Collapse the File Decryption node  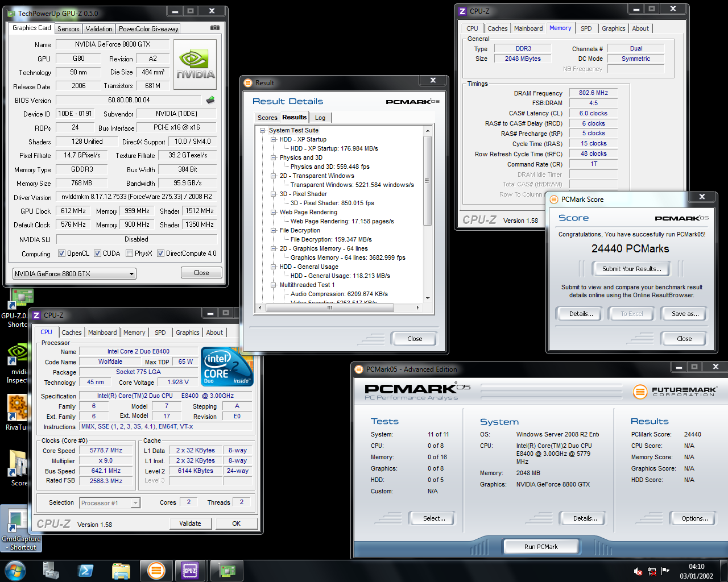point(274,230)
